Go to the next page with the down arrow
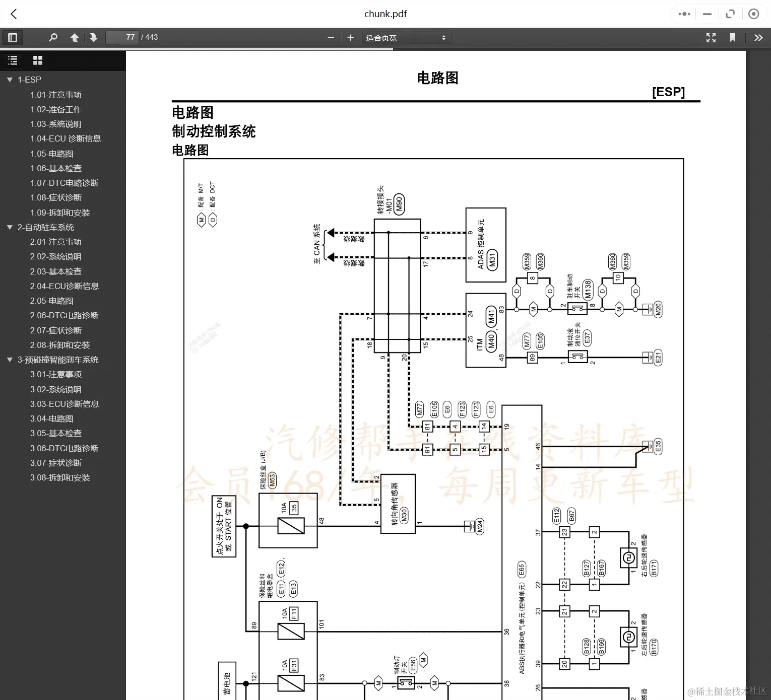This screenshot has height=700, width=771. click(x=94, y=37)
